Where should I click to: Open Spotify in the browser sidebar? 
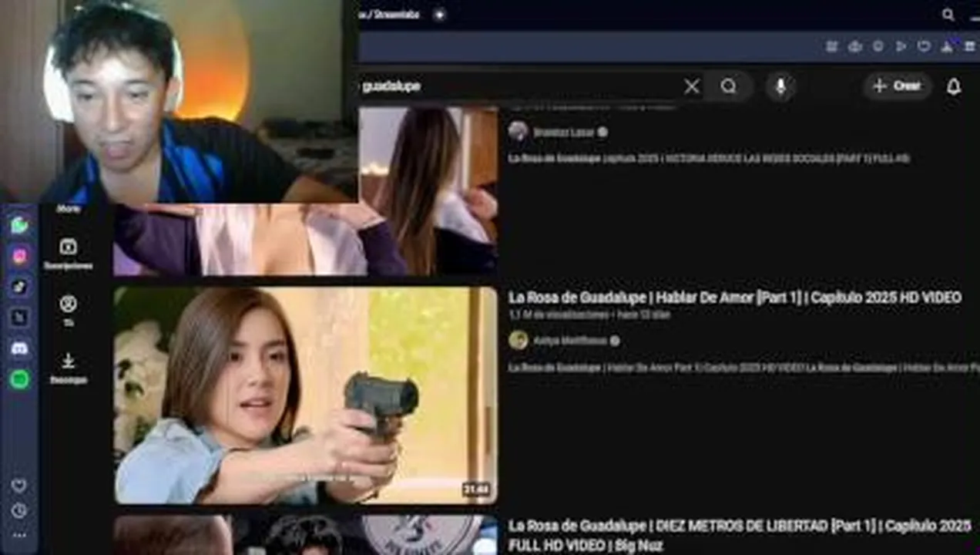[19, 379]
